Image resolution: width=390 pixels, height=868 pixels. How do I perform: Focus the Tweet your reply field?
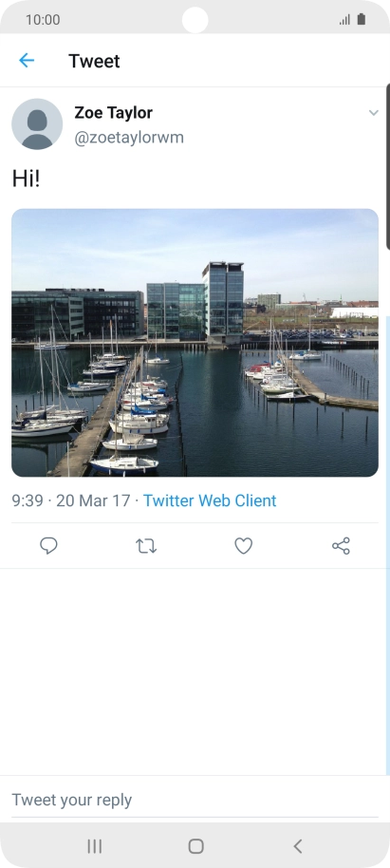[195, 800]
